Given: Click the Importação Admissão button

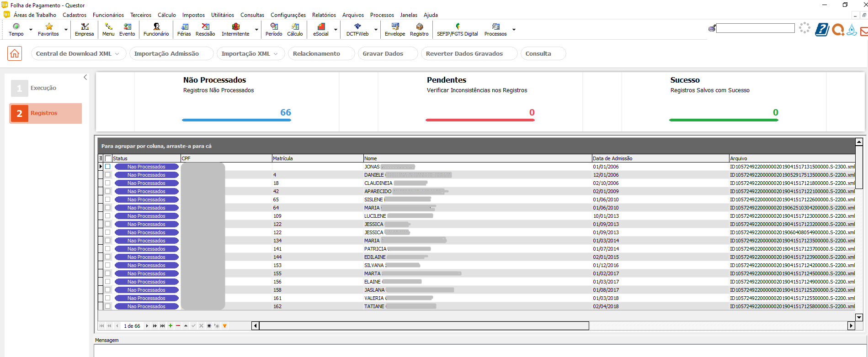Looking at the screenshot, I should point(171,53).
